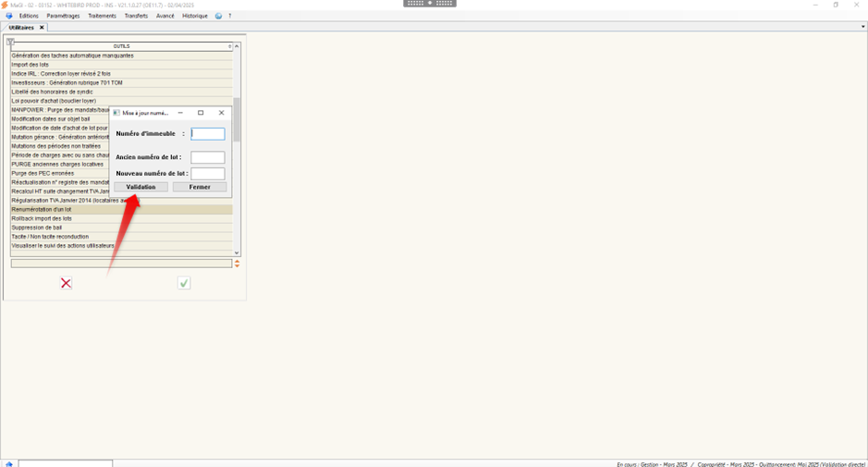The height and width of the screenshot is (467, 868).
Task: Open the Paramétrages menu
Action: [63, 16]
